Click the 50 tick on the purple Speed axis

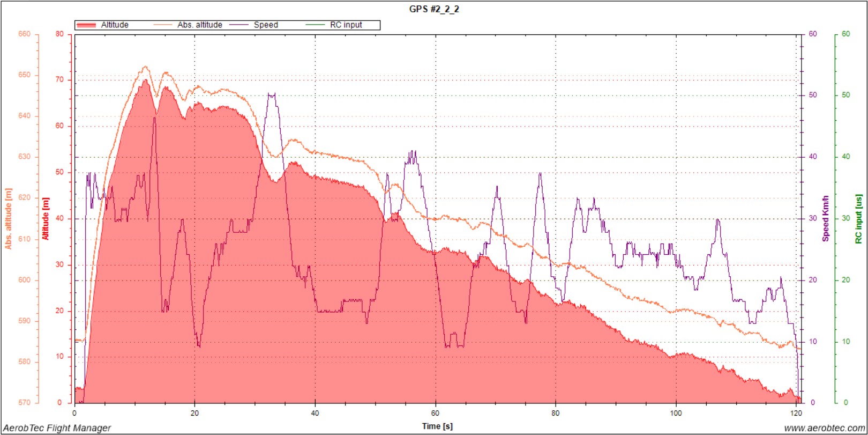pyautogui.click(x=813, y=95)
